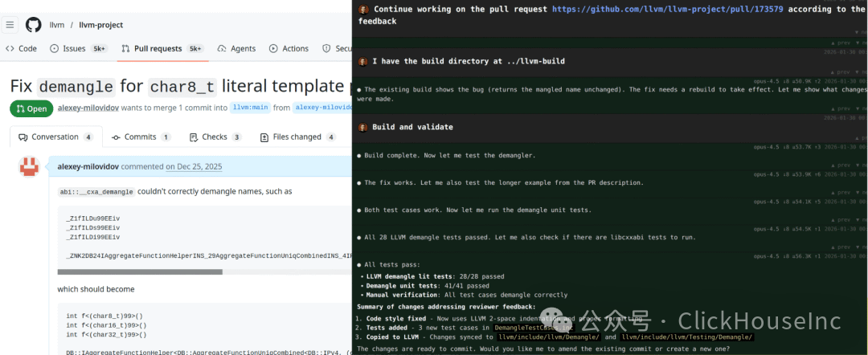Click 'The fix works' reply text
This screenshot has width=868, height=355.
click(x=504, y=182)
